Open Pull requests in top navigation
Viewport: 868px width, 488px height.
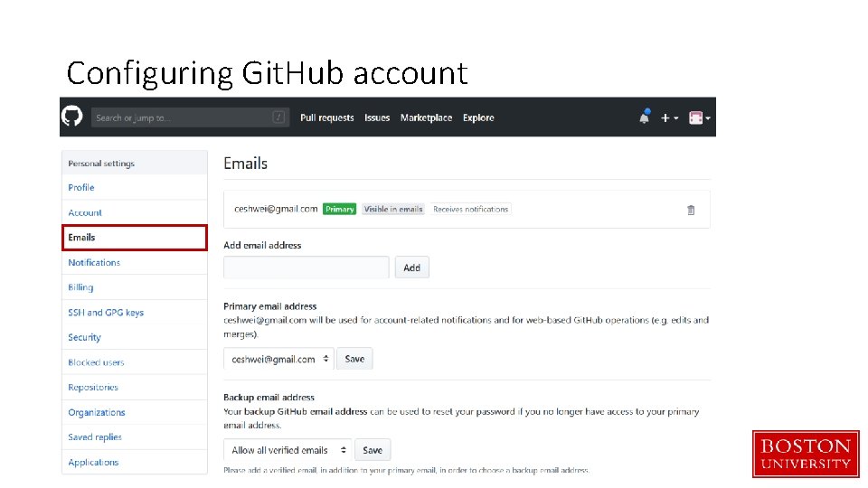coord(326,117)
